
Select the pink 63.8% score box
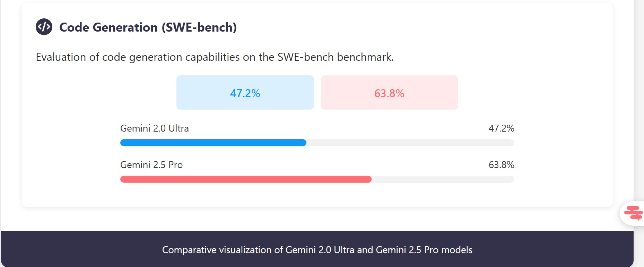389,93
